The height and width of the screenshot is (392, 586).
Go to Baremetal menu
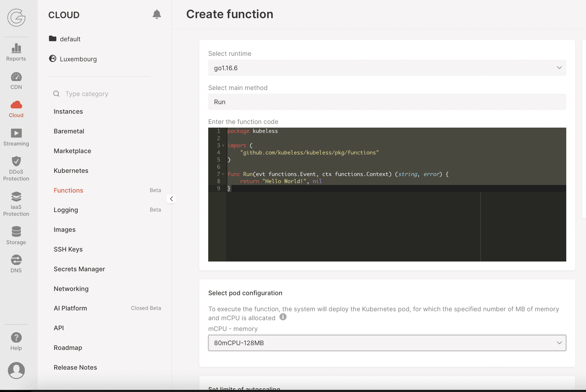coord(69,131)
